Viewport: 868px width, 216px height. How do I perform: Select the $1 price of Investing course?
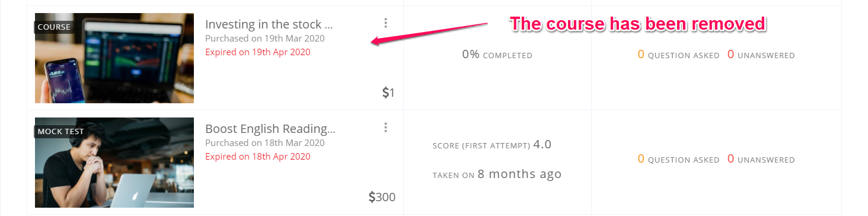388,93
